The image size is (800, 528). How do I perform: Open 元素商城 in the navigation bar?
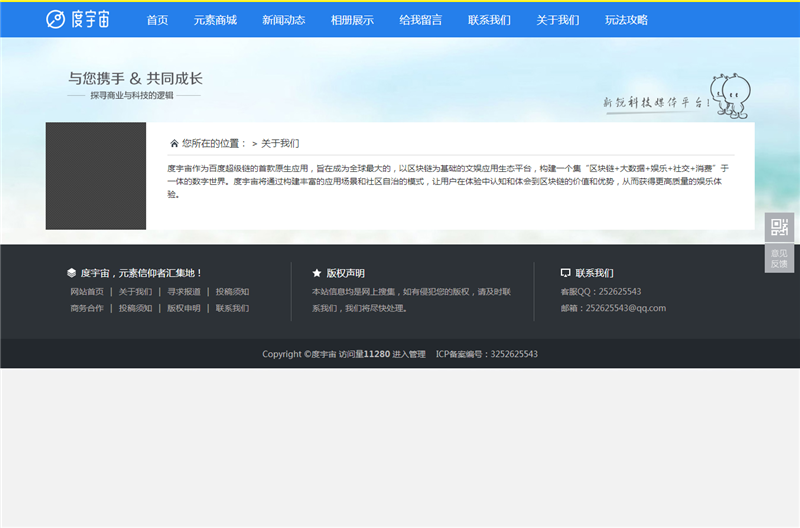pos(215,19)
